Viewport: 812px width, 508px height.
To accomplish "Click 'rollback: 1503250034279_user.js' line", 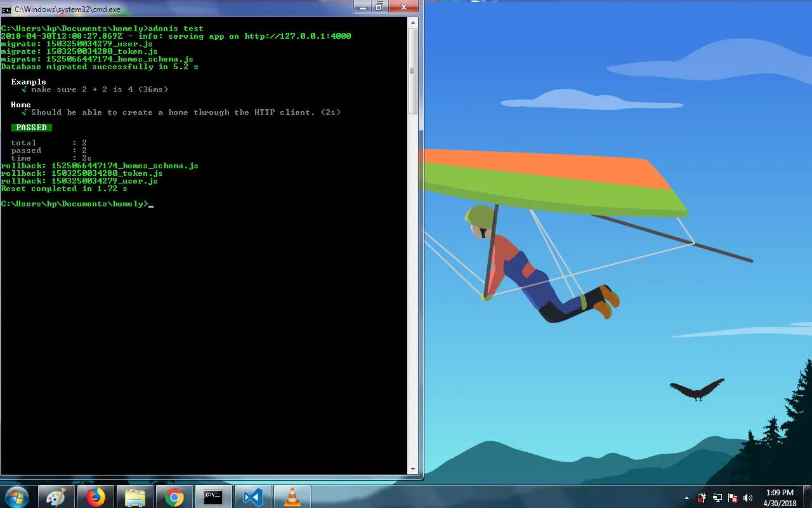I will coord(79,181).
